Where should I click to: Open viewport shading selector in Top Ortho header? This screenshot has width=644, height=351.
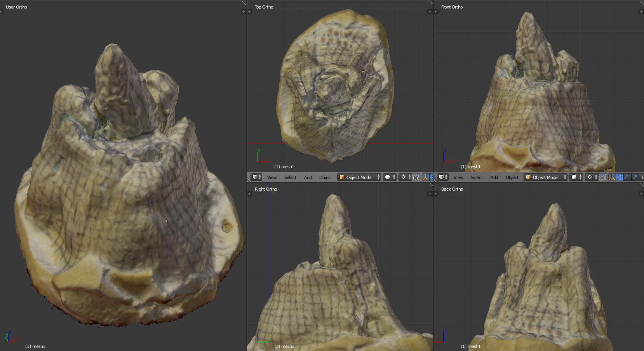pyautogui.click(x=390, y=177)
